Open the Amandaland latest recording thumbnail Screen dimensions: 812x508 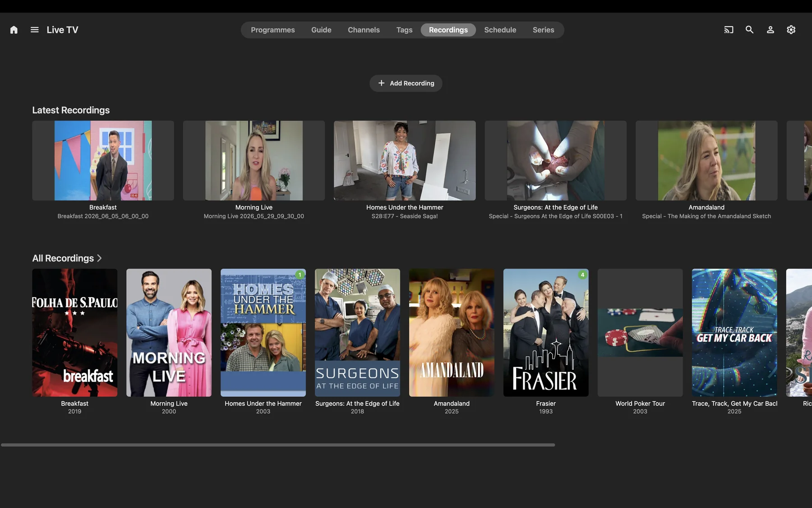[706, 160]
